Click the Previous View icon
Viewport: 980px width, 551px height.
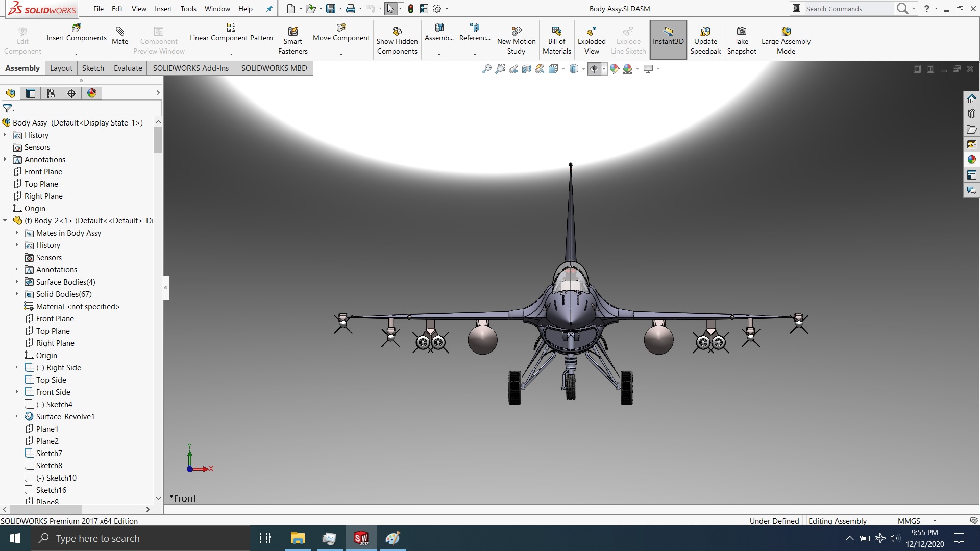coord(513,69)
